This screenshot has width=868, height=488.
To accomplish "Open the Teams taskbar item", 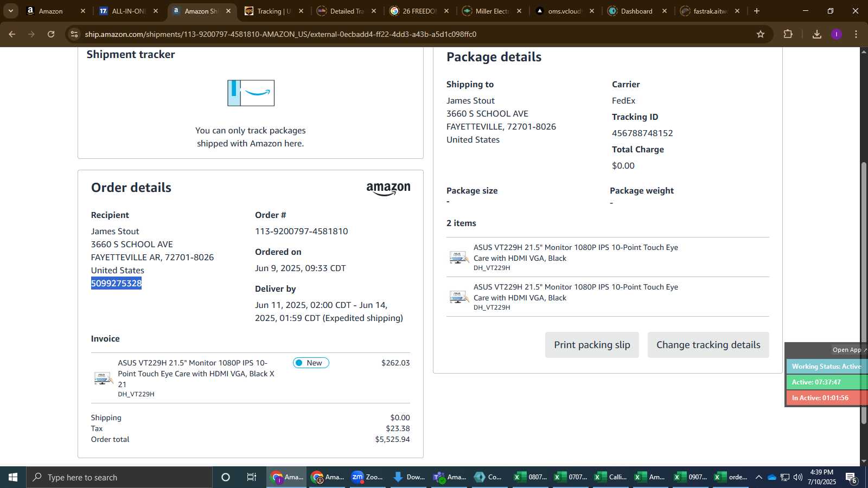I will point(450,477).
